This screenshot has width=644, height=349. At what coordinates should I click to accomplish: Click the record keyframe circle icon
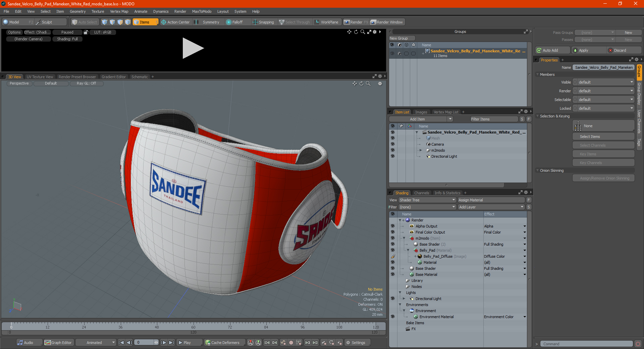291,343
